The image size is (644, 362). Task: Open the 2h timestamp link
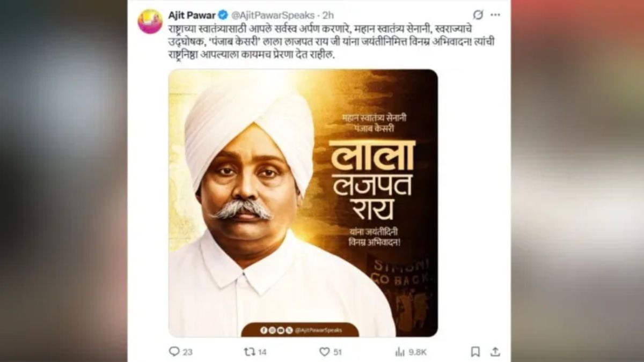coord(328,14)
